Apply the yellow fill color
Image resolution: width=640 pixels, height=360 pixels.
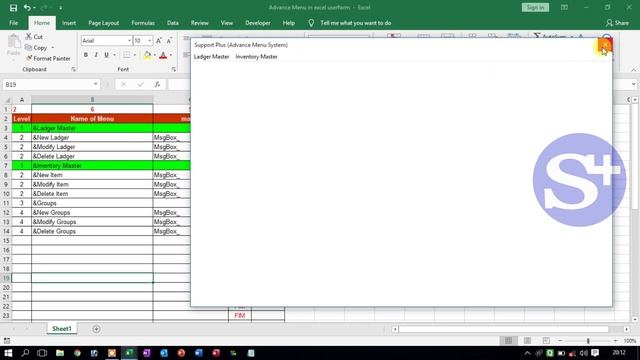tap(147, 55)
